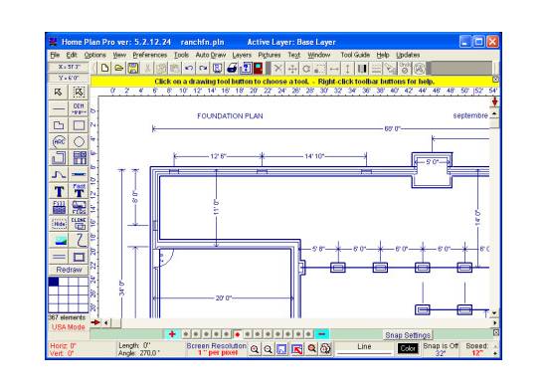Click the Save floppy disk icon
Screen dimensions: 547x392
coord(133,68)
